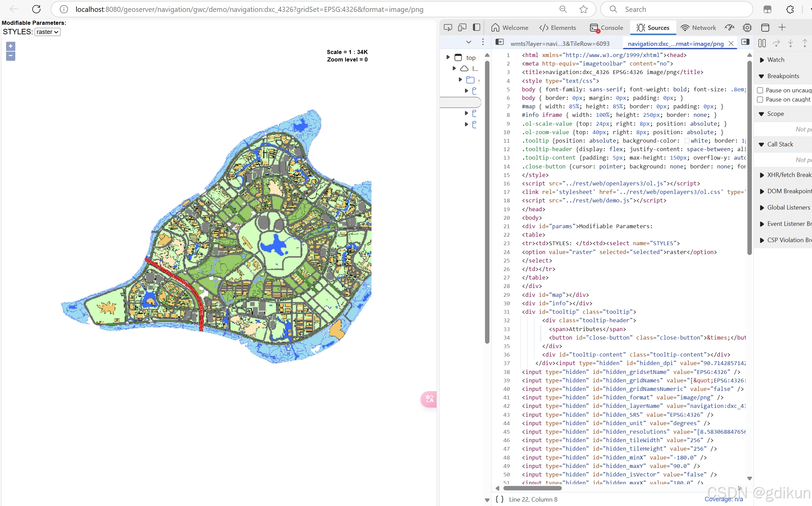Screen dimensions: 812x506
Task: Click the white color swatch on line 11
Action: point(687,141)
